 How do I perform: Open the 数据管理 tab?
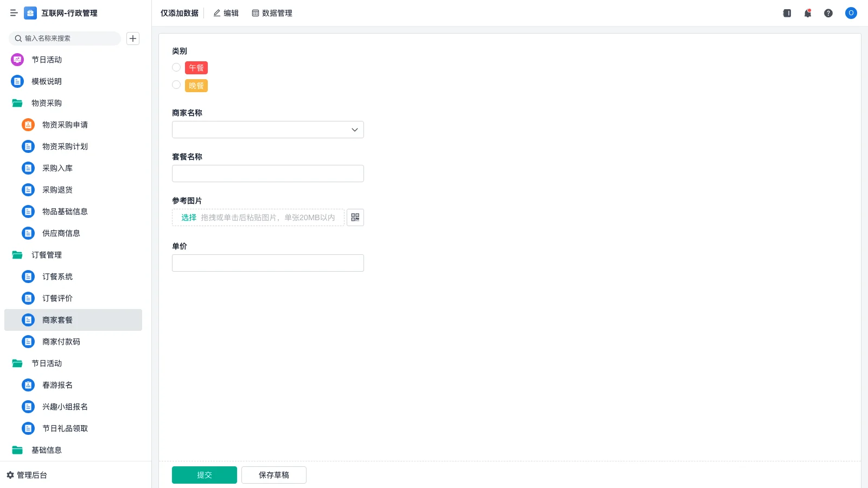point(272,13)
